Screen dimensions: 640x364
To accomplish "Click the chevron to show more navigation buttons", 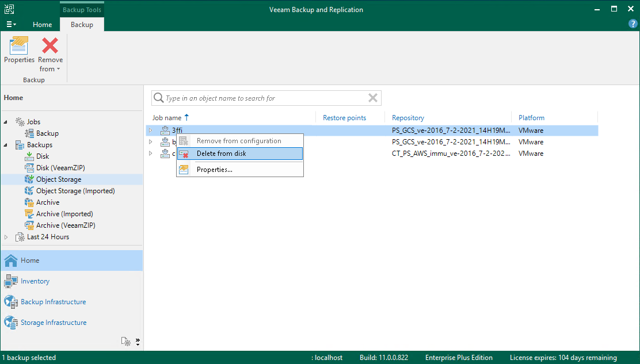I will point(138,341).
